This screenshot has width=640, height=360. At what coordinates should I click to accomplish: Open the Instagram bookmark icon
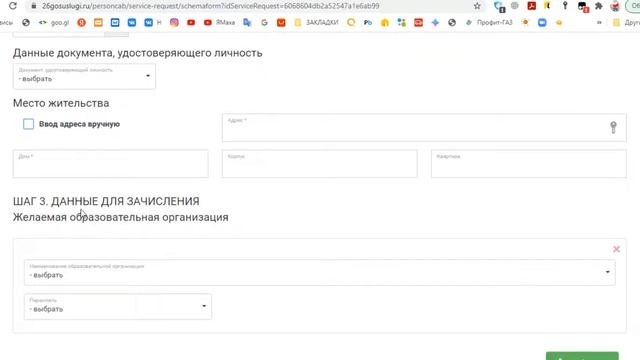pyautogui.click(x=174, y=23)
